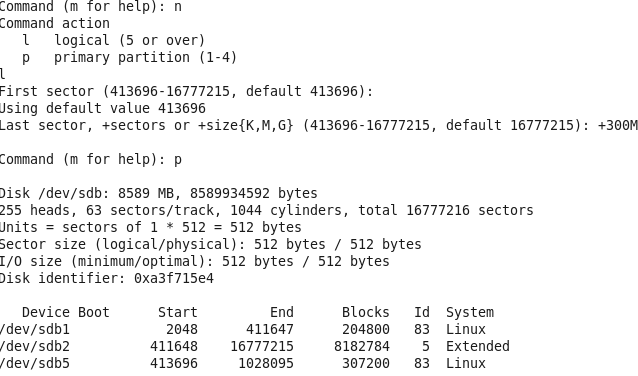
Task: Click the 'Command action' text
Action: coord(55,23)
